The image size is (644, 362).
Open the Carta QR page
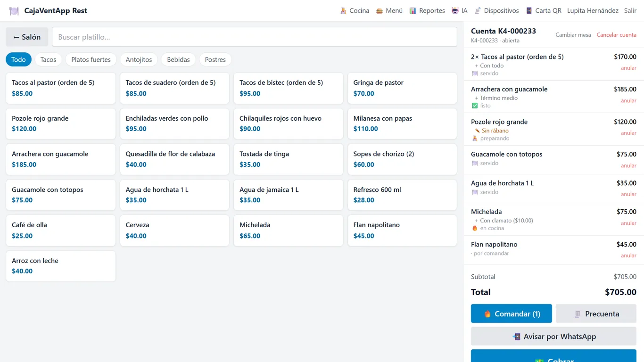[x=544, y=11]
